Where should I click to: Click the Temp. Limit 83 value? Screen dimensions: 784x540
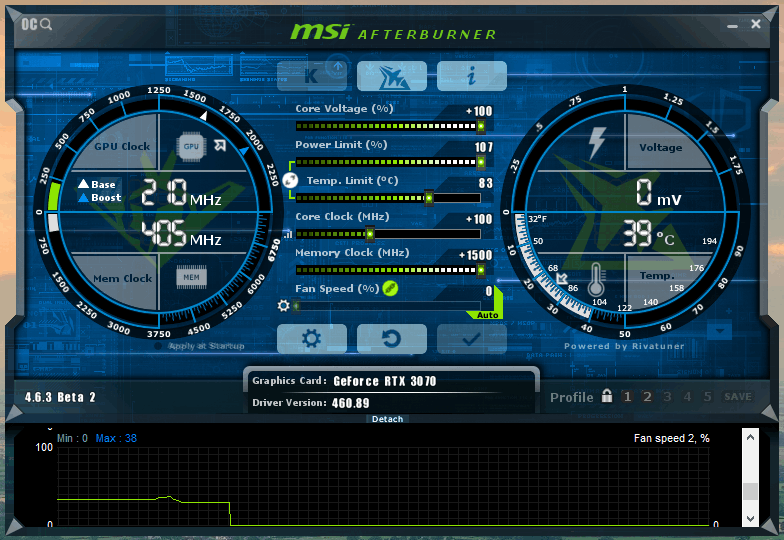click(x=486, y=183)
